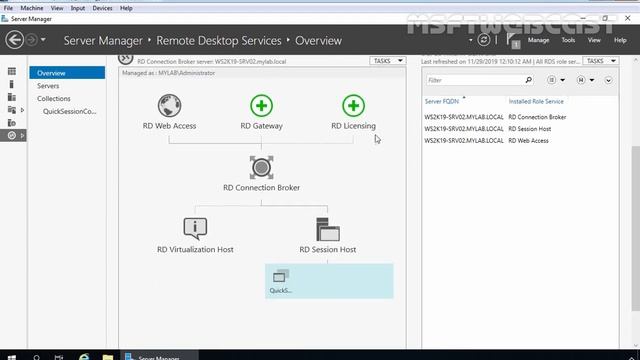
Task: Open Task View on the taskbar
Action: (59, 357)
